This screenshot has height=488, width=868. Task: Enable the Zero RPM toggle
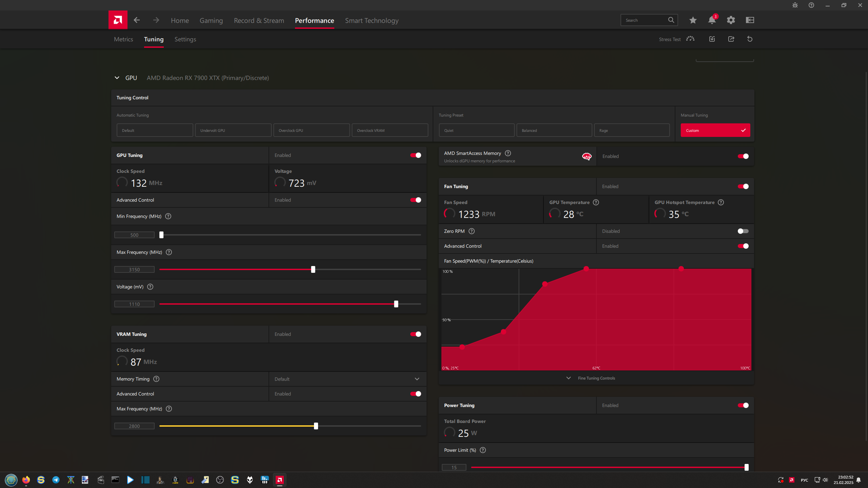(743, 231)
